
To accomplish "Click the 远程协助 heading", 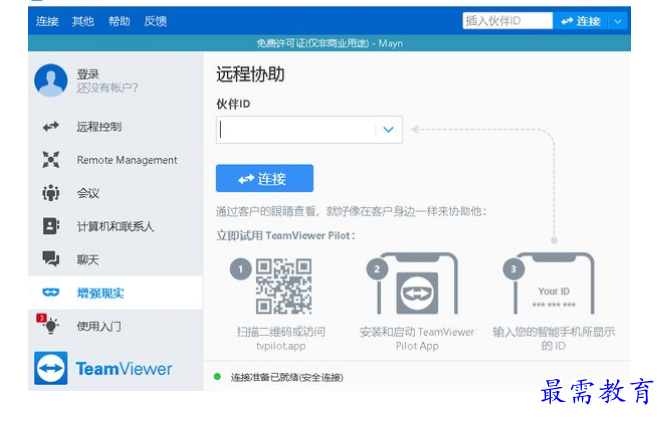I will 250,74.
